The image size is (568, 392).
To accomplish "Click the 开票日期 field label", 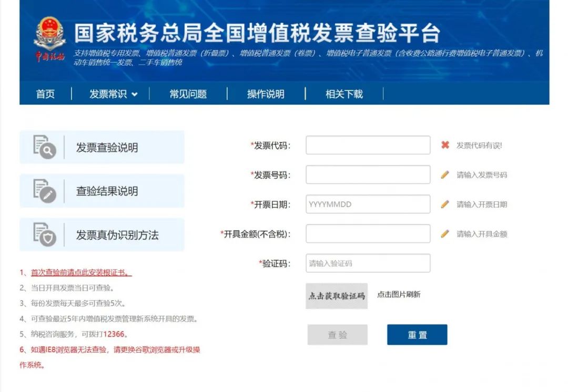I will click(271, 204).
